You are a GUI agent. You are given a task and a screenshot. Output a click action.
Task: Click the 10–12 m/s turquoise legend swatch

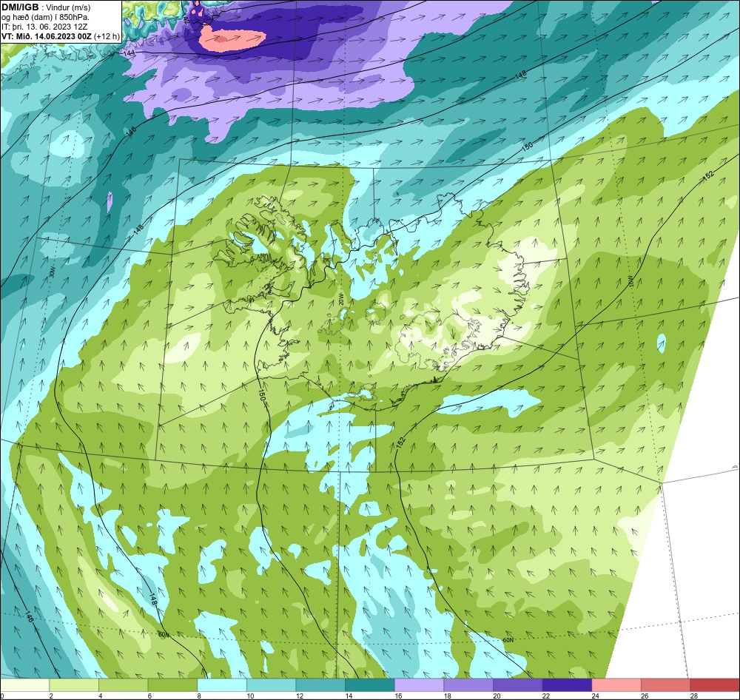click(272, 685)
